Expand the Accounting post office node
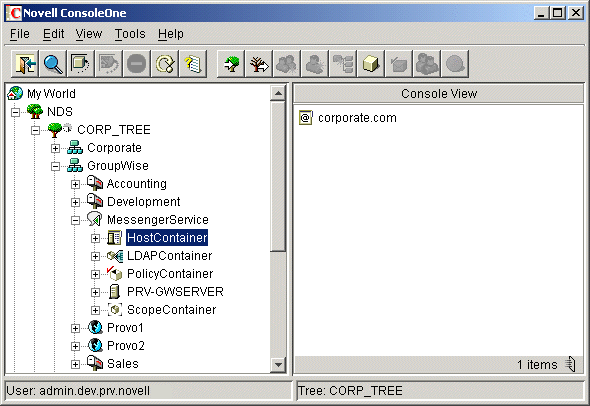Screen dimensions: 590x406 click(x=75, y=184)
